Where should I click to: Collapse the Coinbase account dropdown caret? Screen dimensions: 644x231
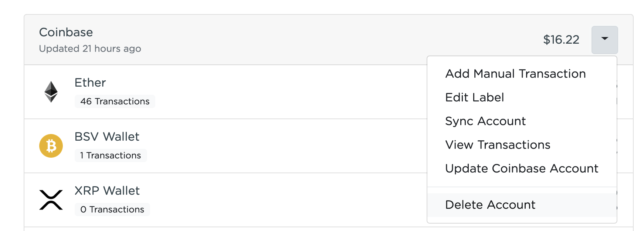pyautogui.click(x=605, y=40)
